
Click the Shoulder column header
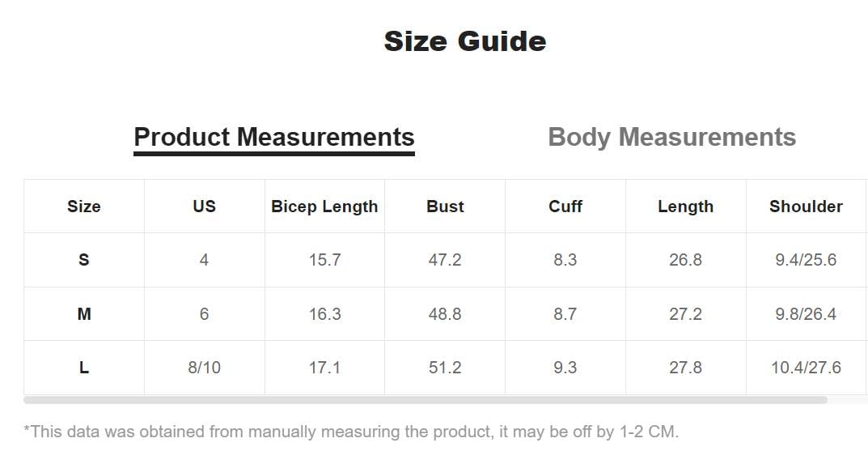[806, 206]
